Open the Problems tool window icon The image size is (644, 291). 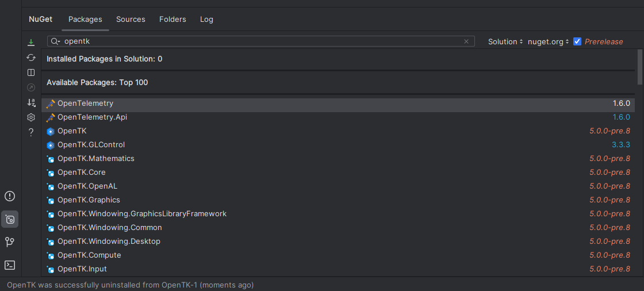coord(10,196)
